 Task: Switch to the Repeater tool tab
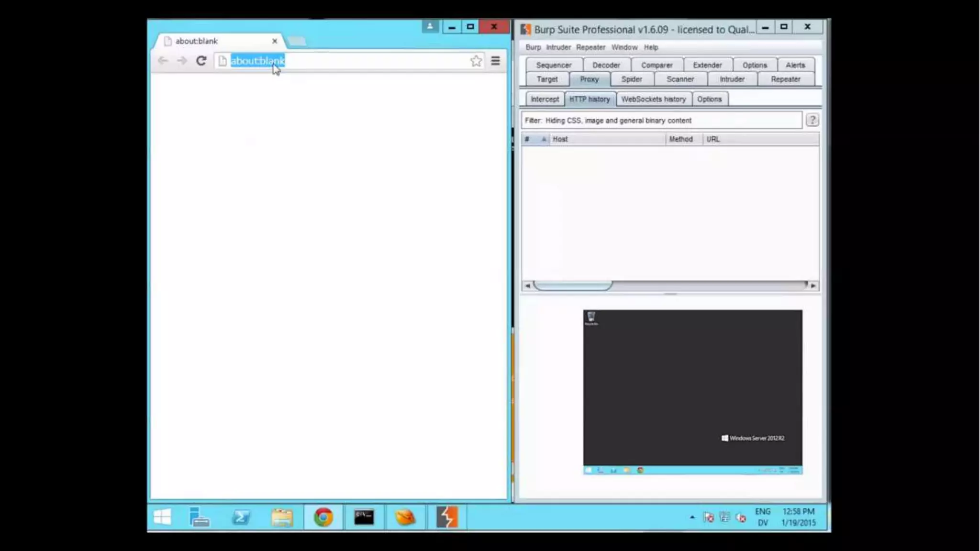point(785,79)
